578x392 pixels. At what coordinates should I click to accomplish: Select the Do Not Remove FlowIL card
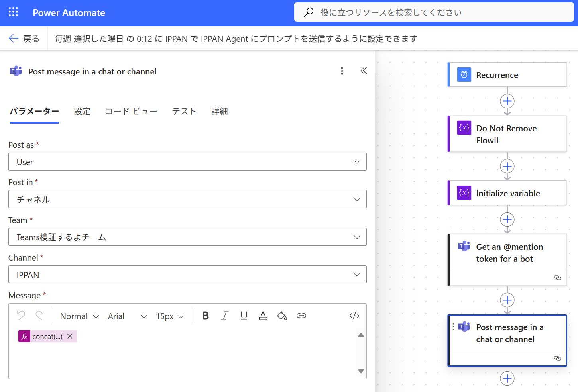(x=507, y=134)
